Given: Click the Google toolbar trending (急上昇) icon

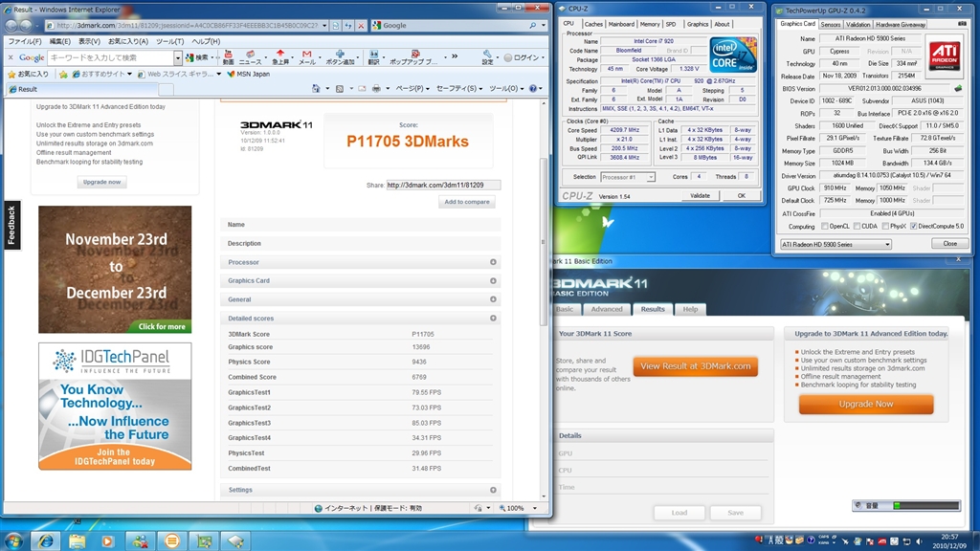Looking at the screenshot, I should click(x=280, y=56).
